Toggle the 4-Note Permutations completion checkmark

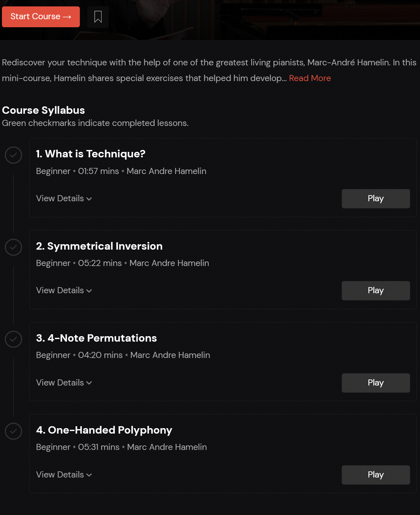click(x=13, y=339)
